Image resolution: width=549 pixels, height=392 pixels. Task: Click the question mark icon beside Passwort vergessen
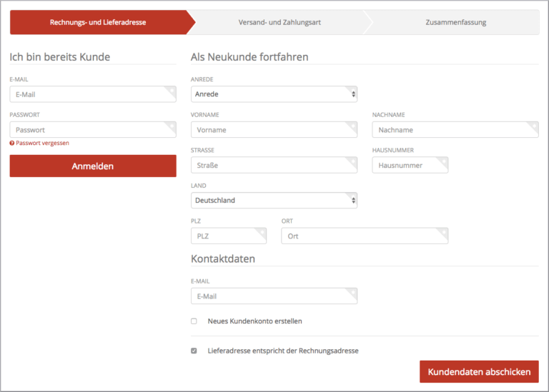(12, 144)
